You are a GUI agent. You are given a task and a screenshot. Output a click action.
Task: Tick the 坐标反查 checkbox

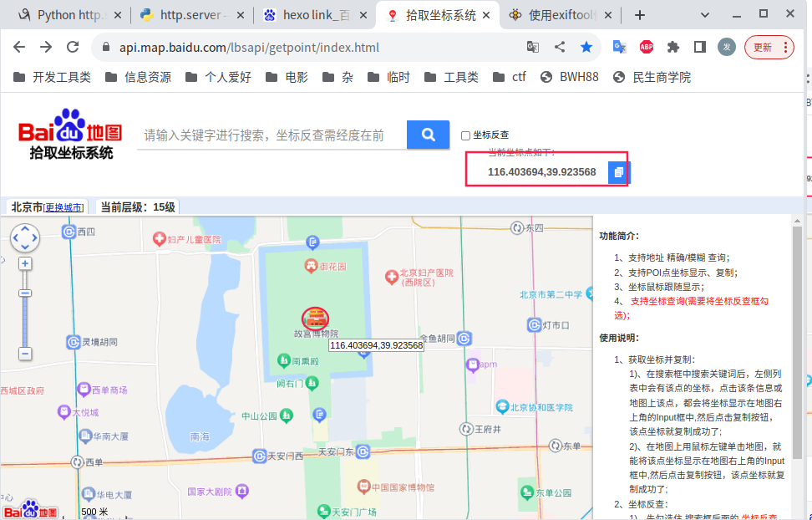pos(465,135)
